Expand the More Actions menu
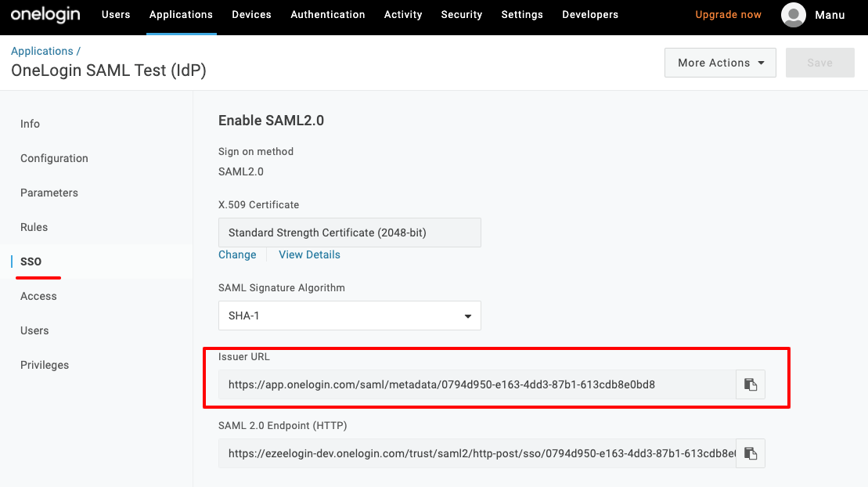 click(720, 63)
